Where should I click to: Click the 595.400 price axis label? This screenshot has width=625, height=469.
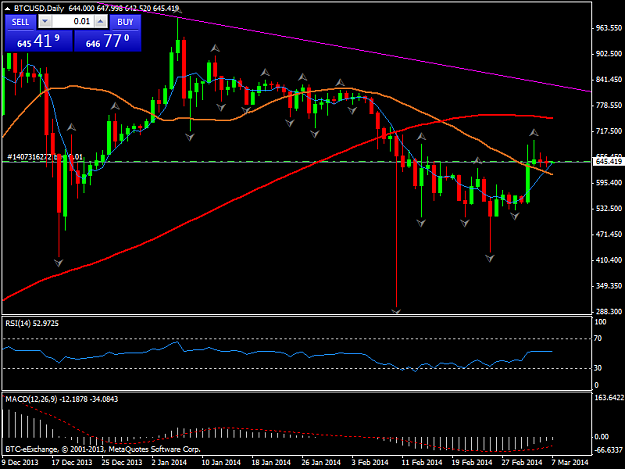[x=609, y=182]
